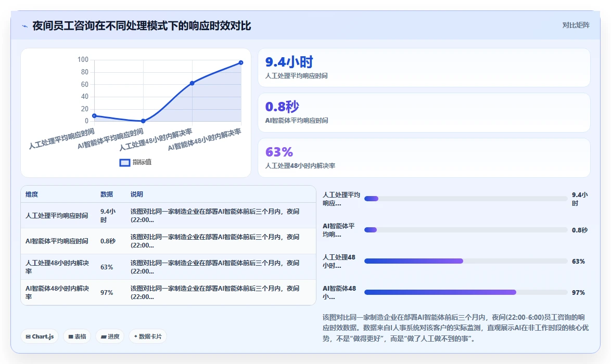
Task: Click the 97% progress bar
Action: point(466,292)
